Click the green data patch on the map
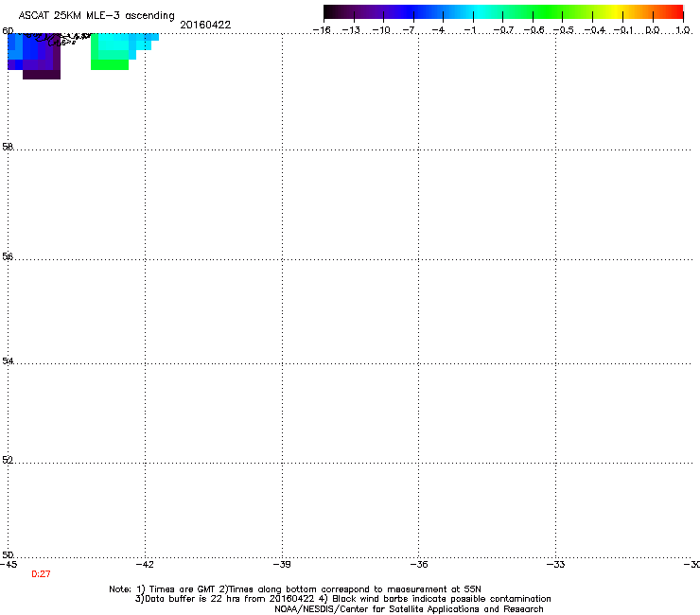 (x=110, y=64)
